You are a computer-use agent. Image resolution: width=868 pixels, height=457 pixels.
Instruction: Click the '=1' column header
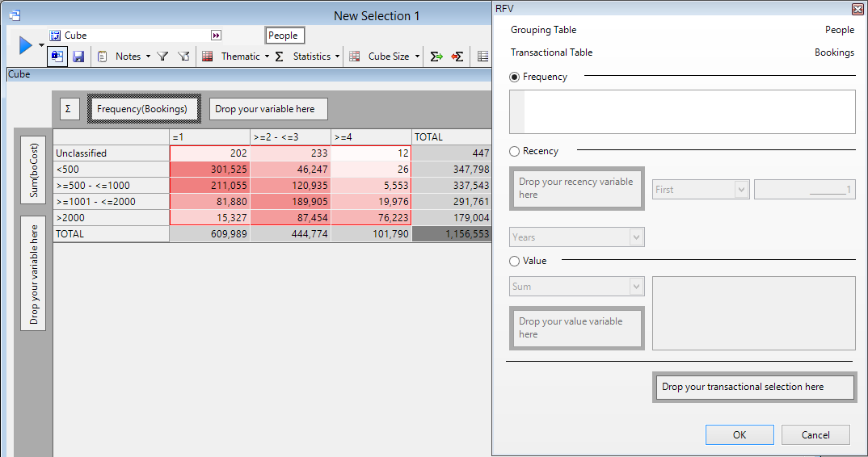pos(210,137)
